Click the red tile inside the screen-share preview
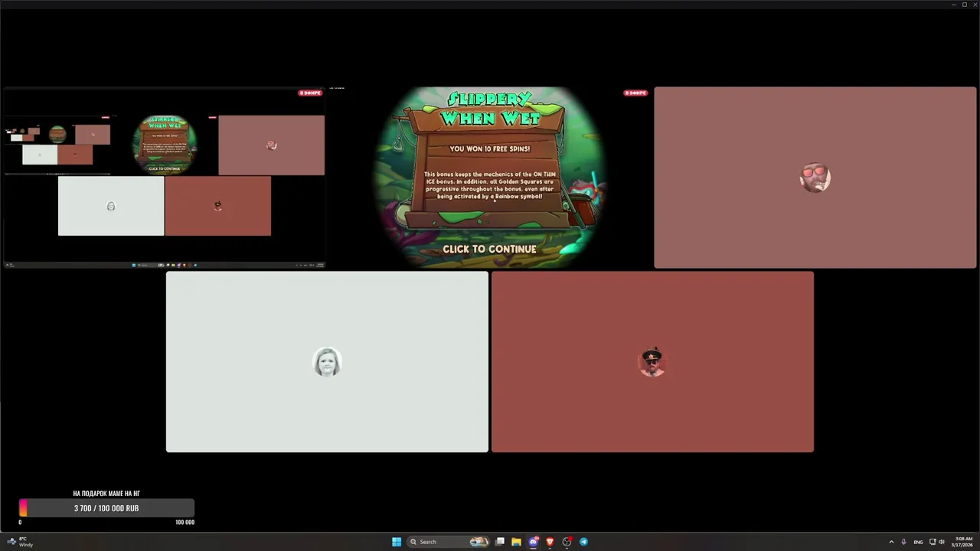This screenshot has width=980, height=551. (x=217, y=206)
